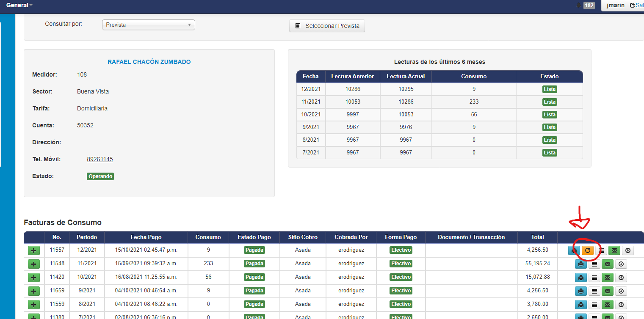Print invoice 11548 using the printer icon

[581, 264]
